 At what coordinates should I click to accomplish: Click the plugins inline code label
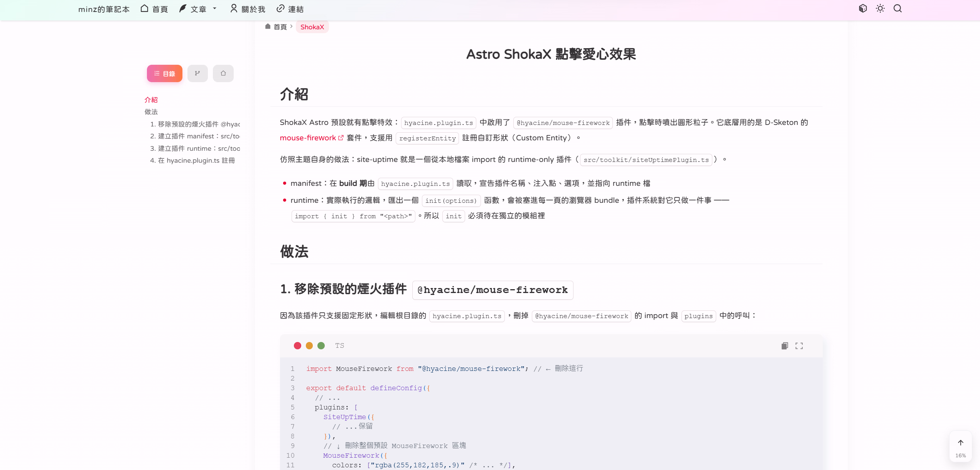(698, 316)
